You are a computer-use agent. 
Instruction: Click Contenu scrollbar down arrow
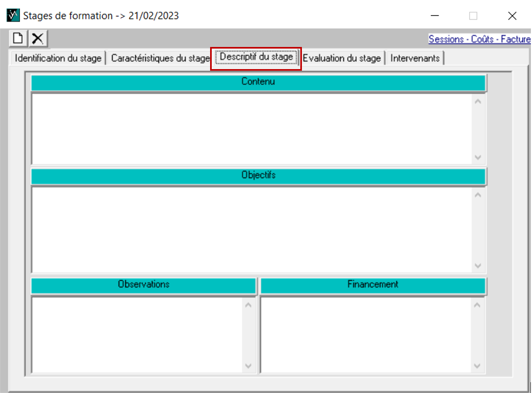[x=477, y=157]
